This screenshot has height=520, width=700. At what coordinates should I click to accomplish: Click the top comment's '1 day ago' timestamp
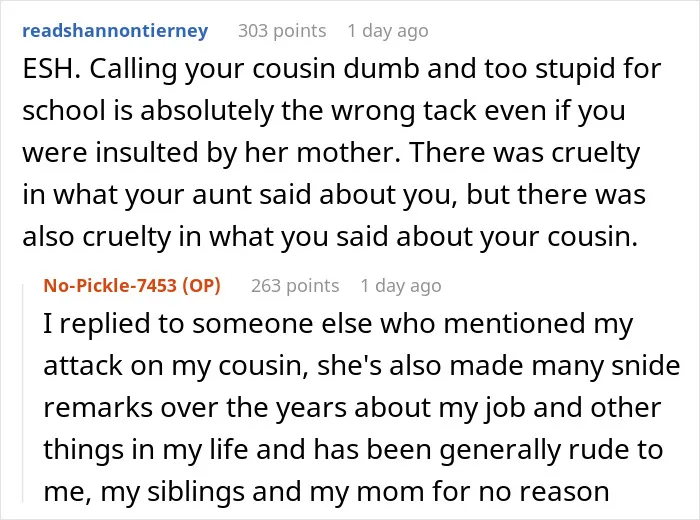(388, 31)
